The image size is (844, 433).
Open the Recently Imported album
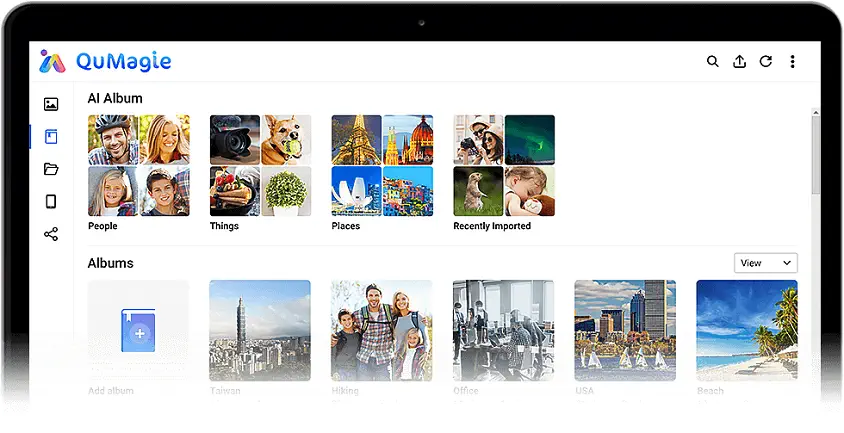[x=504, y=165]
